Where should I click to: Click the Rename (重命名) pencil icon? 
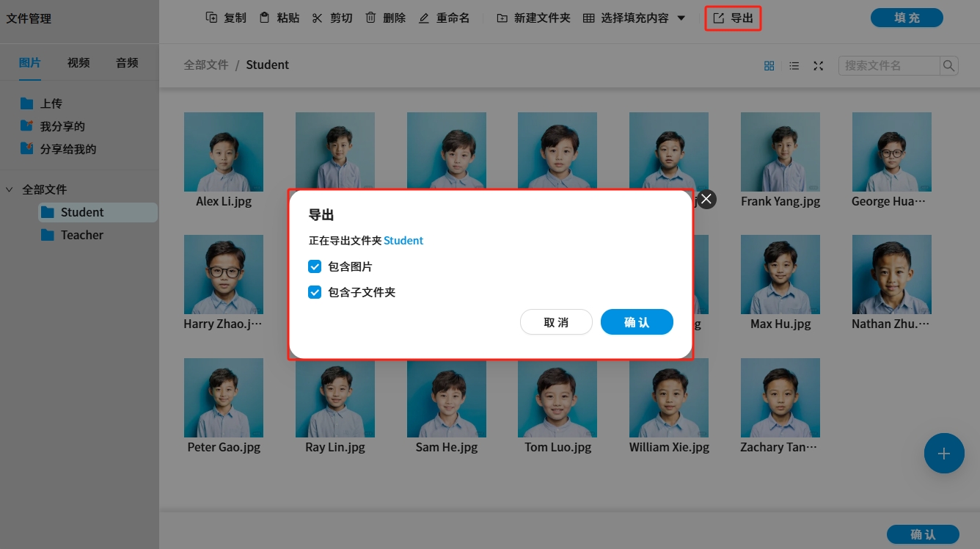424,18
